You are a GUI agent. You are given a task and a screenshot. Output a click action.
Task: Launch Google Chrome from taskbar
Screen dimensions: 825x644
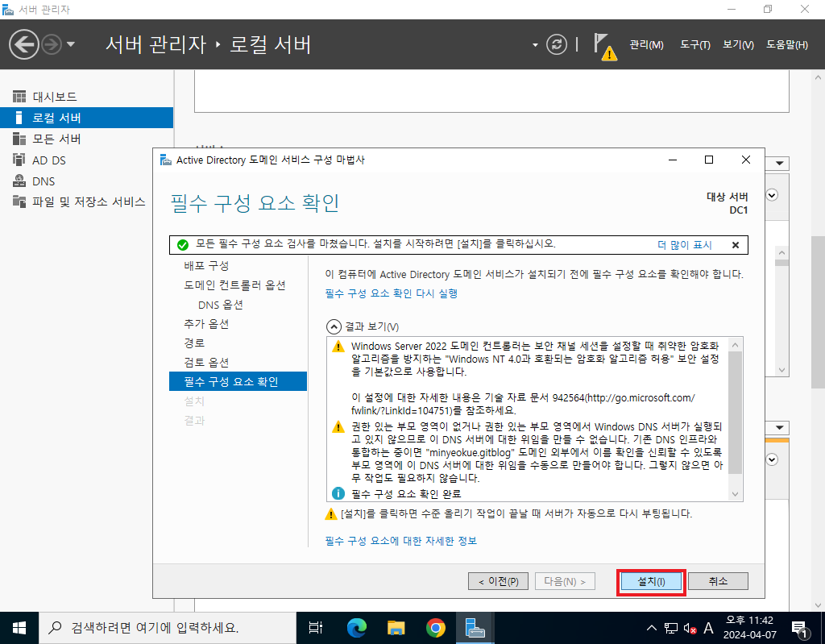435,628
